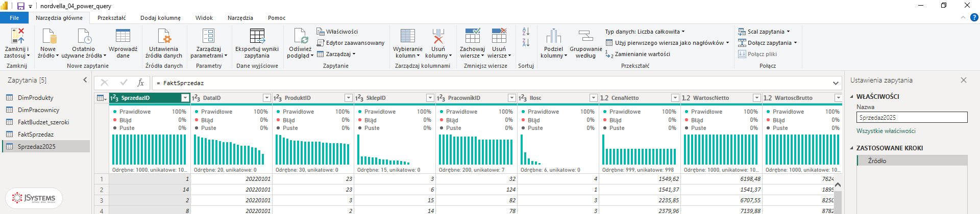Cancel formula with the X icon
The width and height of the screenshot is (980, 214).
[x=105, y=83]
